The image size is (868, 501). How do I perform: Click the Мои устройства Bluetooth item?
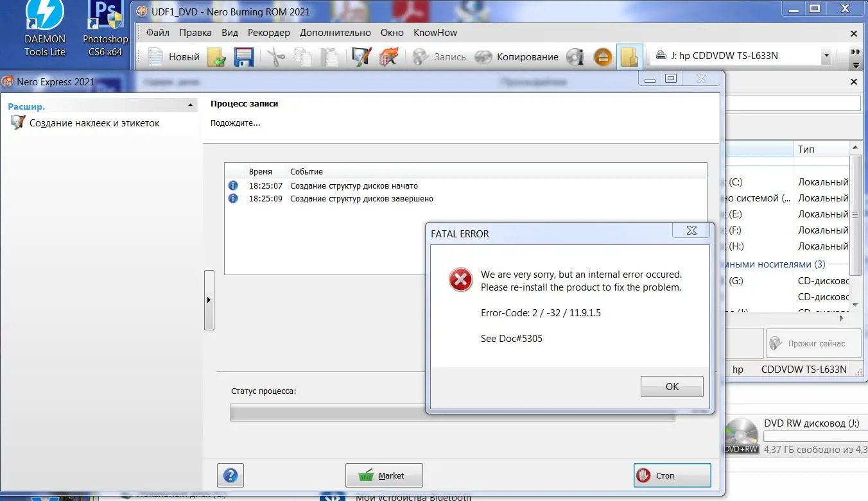tap(413, 497)
